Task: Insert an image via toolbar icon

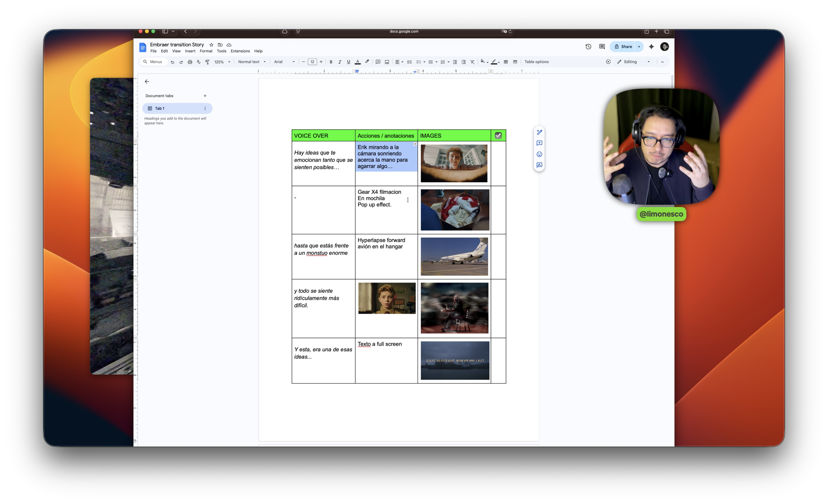Action: coord(387,62)
